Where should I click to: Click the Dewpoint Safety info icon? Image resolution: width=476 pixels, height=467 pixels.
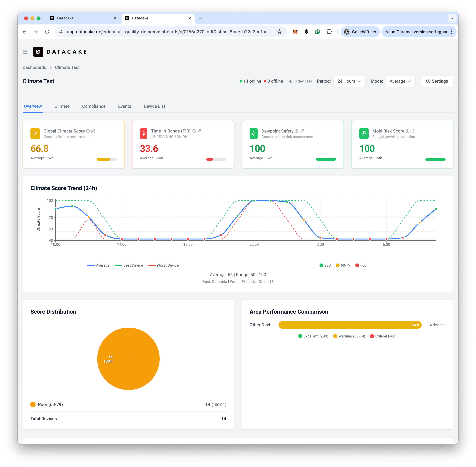297,131
